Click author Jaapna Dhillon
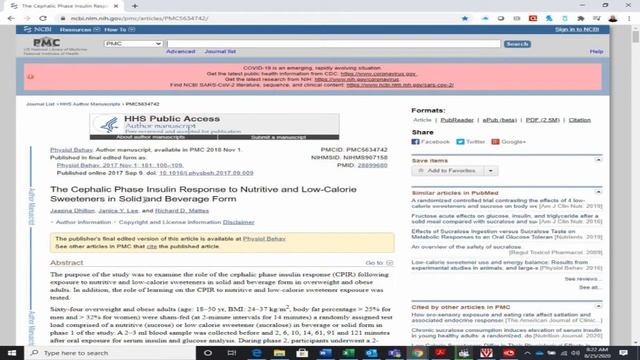Screen dimensions: 640x360 click(72, 211)
